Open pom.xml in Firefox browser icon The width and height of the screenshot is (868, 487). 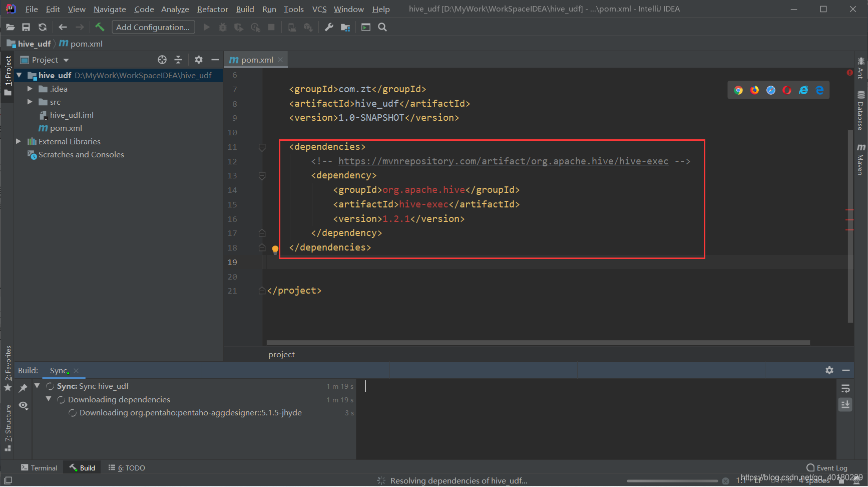[x=755, y=90]
